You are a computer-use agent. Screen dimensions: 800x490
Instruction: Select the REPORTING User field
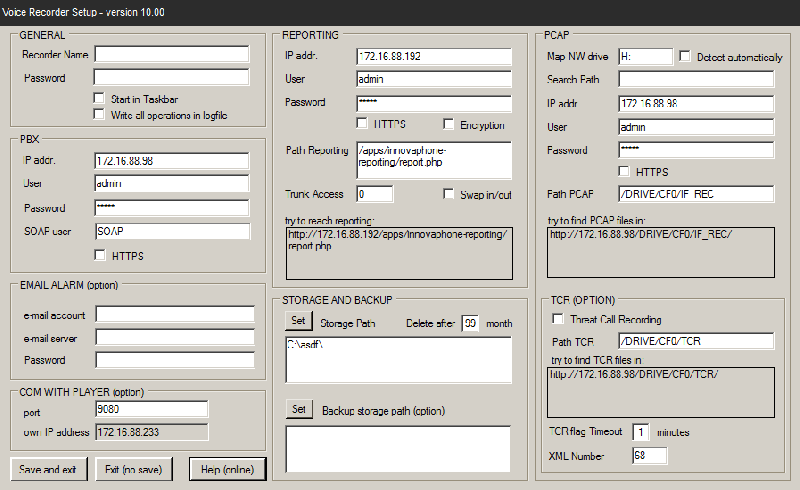coord(434,79)
